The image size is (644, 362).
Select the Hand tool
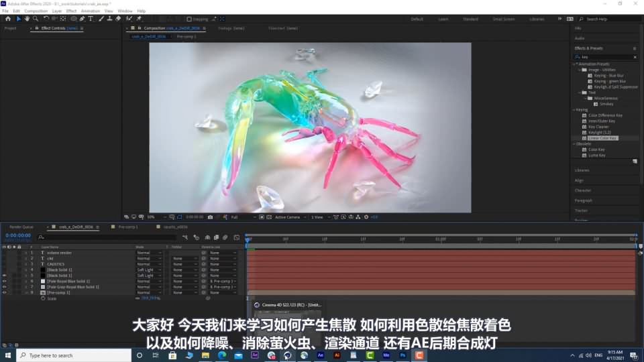27,19
